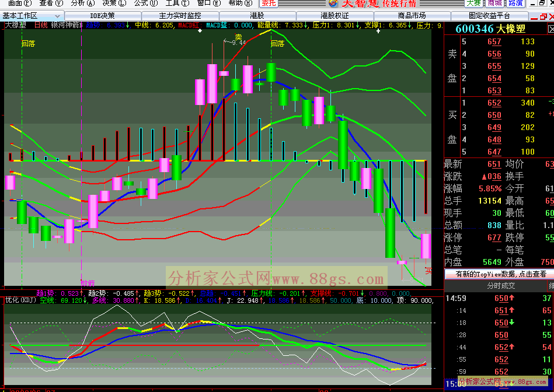Viewport: 554px width, 392px height.
Task: Click the 有新的TopView数据 notification button
Action: tap(499, 274)
